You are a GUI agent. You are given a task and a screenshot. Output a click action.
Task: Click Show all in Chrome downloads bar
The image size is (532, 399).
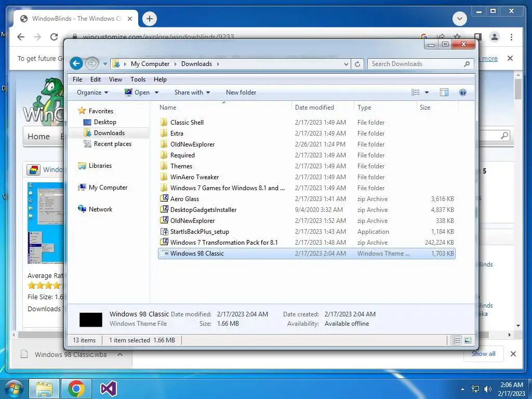tap(484, 353)
